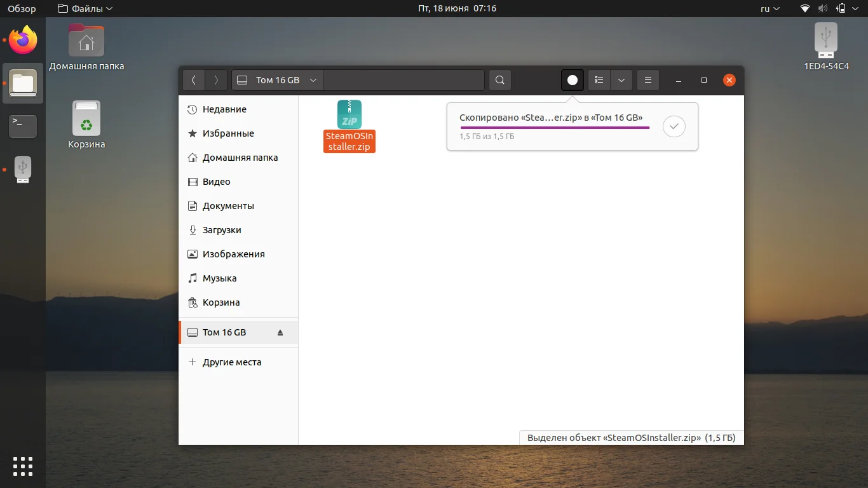Toggle the file operations progress button
This screenshot has width=868, height=488.
[x=573, y=80]
